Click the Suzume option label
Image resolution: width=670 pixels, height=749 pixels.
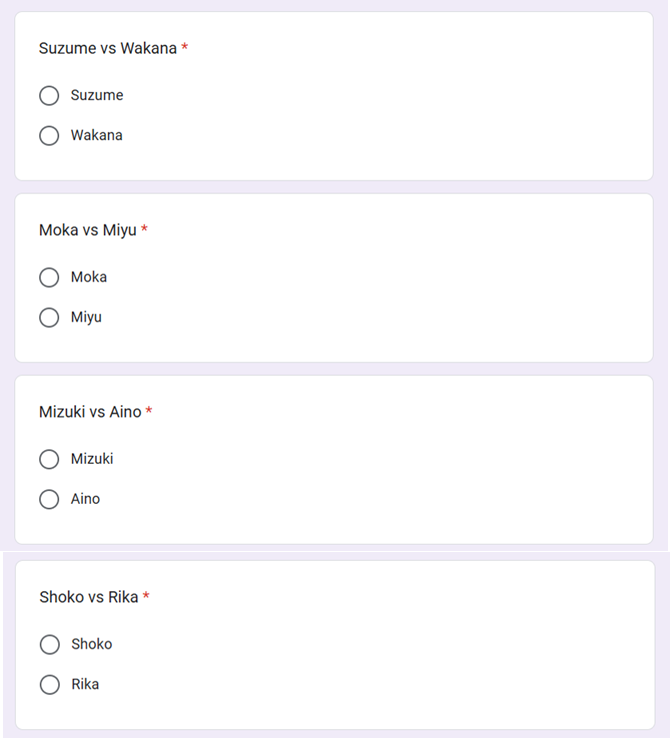97,95
